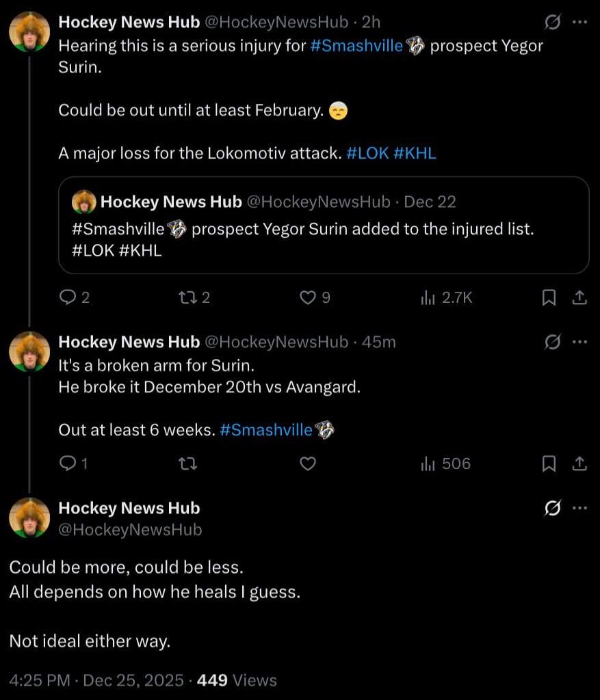The width and height of the screenshot is (600, 700).
Task: View analytics showing 2.7K views
Action: pos(446,297)
